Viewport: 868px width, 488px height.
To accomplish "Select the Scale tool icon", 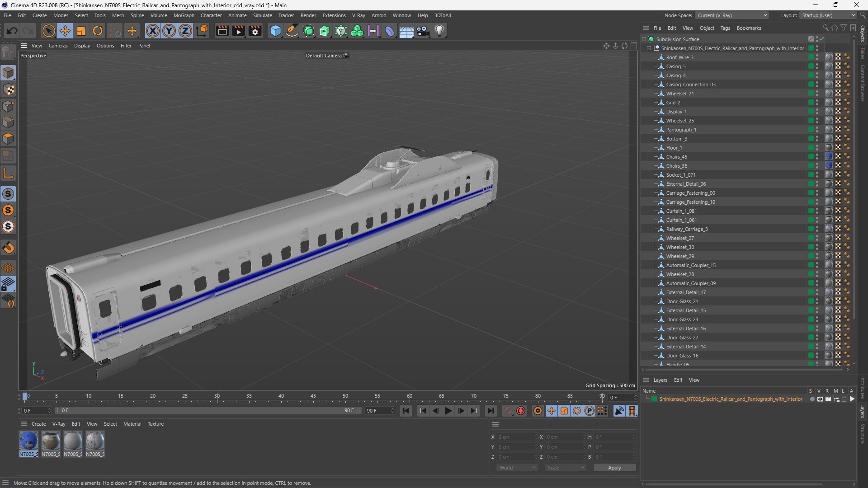I will [x=81, y=31].
